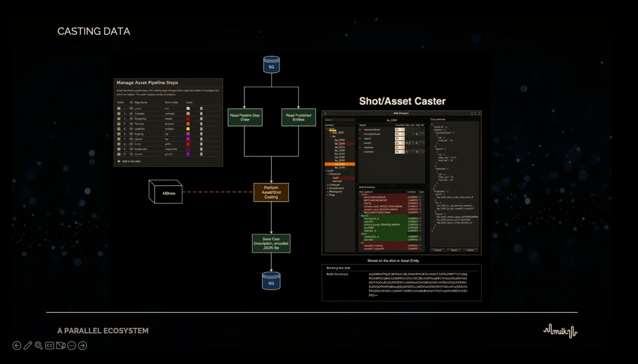Click drag handle of Modelling row
This screenshot has height=364, width=638.
coord(119,119)
